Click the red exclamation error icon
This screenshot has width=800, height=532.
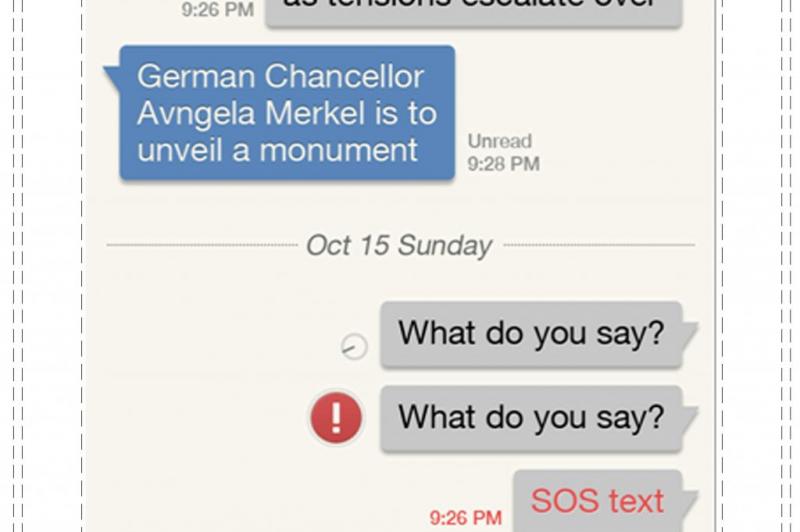point(336,417)
